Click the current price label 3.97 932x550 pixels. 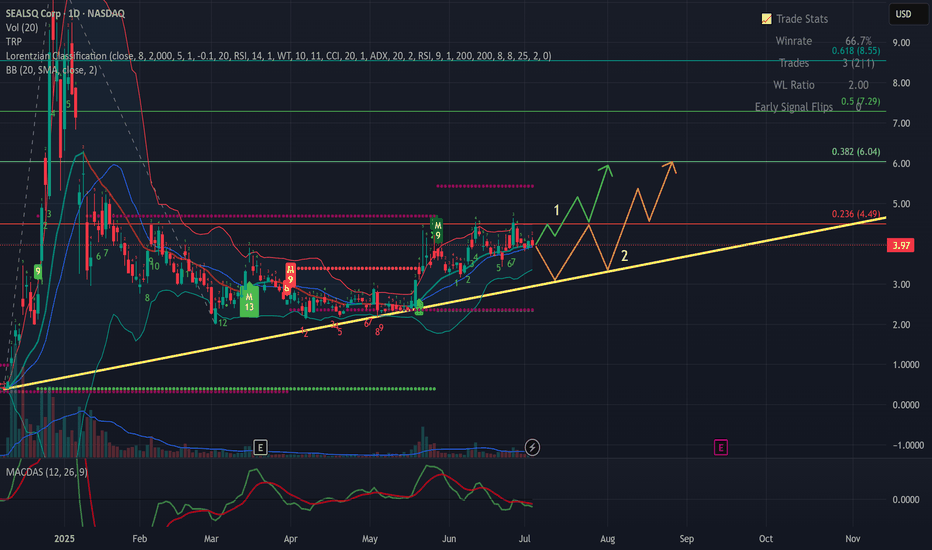pos(900,245)
